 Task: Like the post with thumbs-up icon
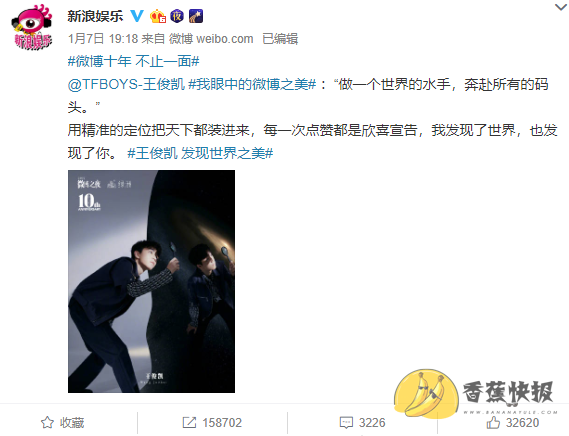pyautogui.click(x=493, y=422)
